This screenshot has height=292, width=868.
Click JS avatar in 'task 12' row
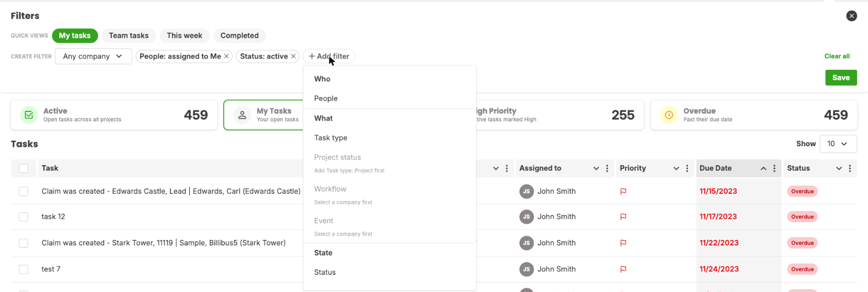(x=526, y=217)
